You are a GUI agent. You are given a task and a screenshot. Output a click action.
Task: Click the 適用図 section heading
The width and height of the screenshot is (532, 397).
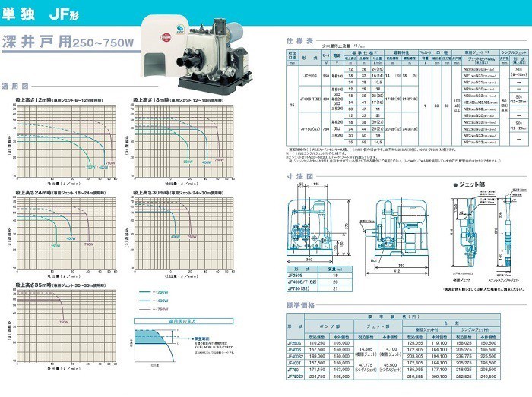click(x=14, y=87)
